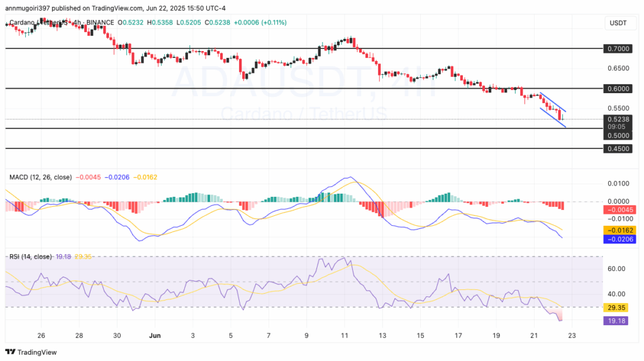
Task: Click the 0.5500 price axis value
Action: (x=618, y=108)
